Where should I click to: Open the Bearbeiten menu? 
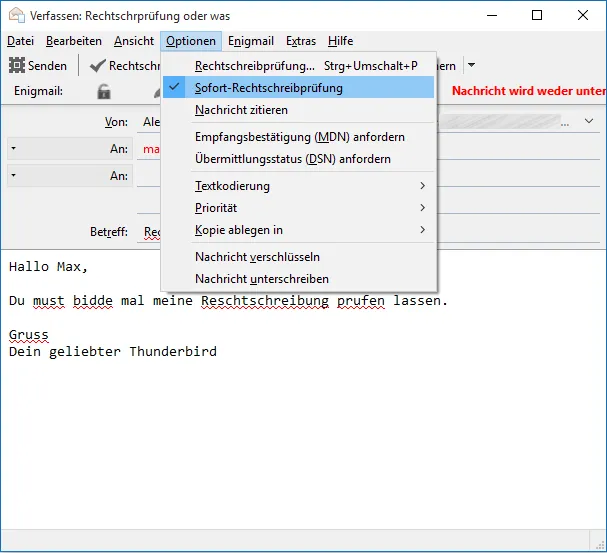point(74,41)
